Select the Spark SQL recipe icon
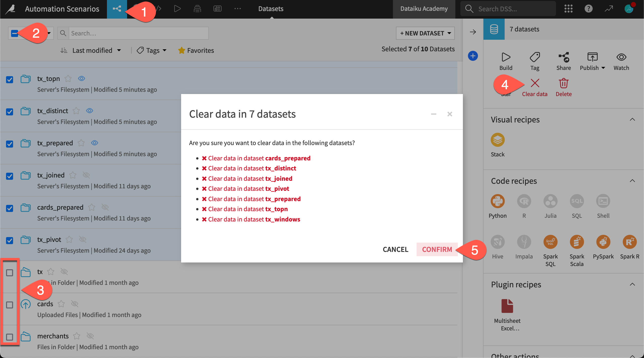The image size is (644, 358). point(550,242)
